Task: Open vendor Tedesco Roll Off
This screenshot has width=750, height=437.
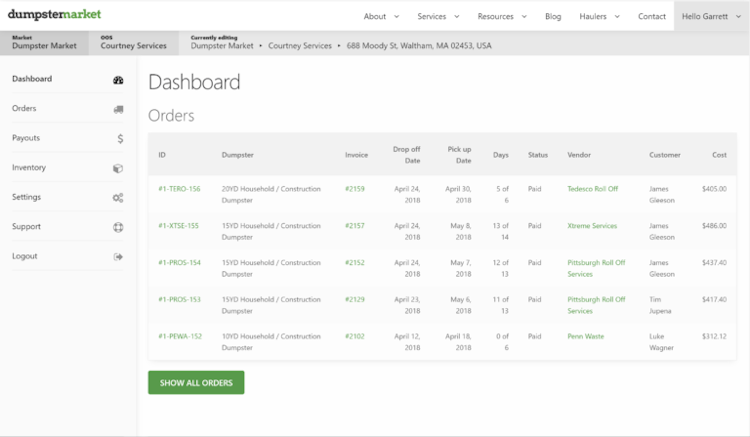Action: [x=593, y=189]
